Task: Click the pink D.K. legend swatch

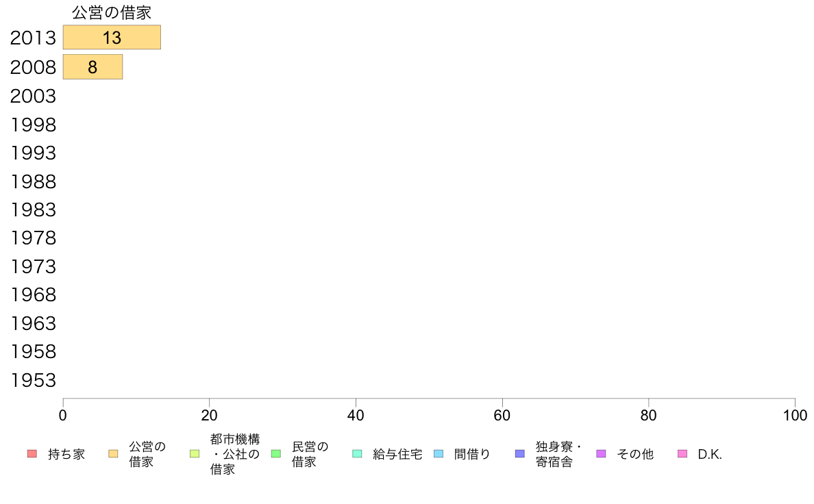Action: [682, 454]
